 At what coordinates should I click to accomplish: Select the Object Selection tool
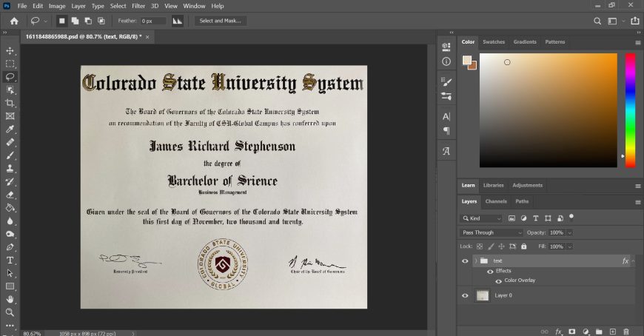(10, 90)
